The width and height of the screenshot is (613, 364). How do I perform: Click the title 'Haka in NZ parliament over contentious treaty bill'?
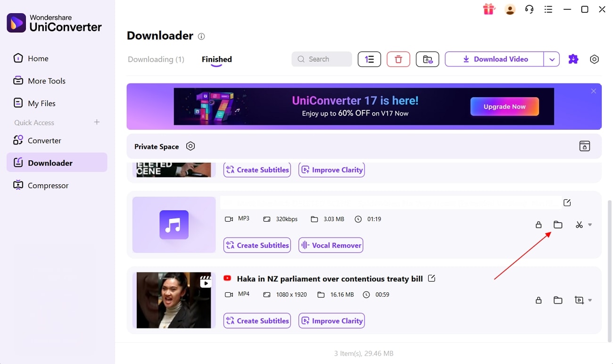coord(330,279)
